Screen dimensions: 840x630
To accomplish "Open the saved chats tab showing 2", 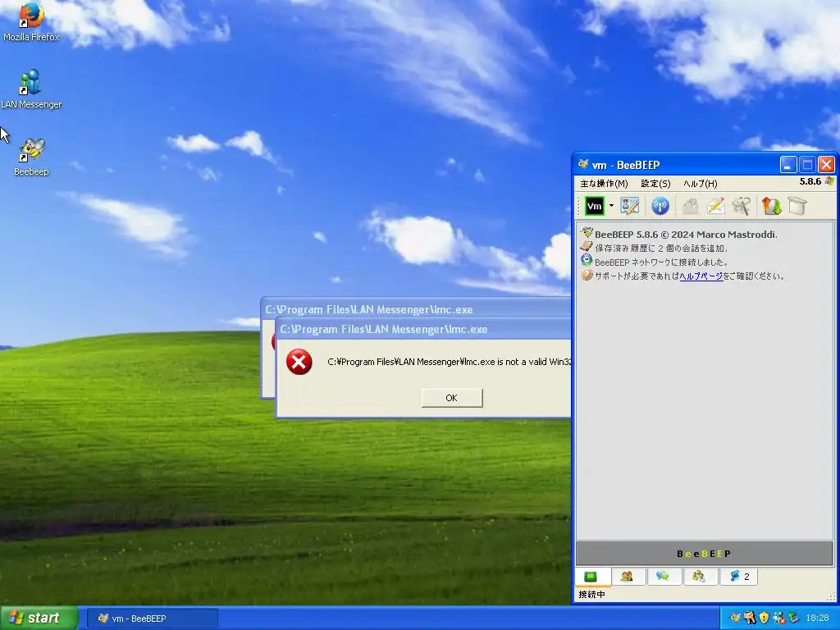I will (738, 577).
